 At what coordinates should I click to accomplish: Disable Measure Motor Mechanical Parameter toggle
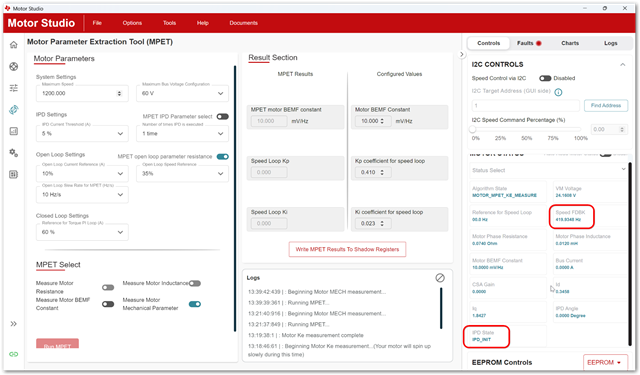pos(195,304)
